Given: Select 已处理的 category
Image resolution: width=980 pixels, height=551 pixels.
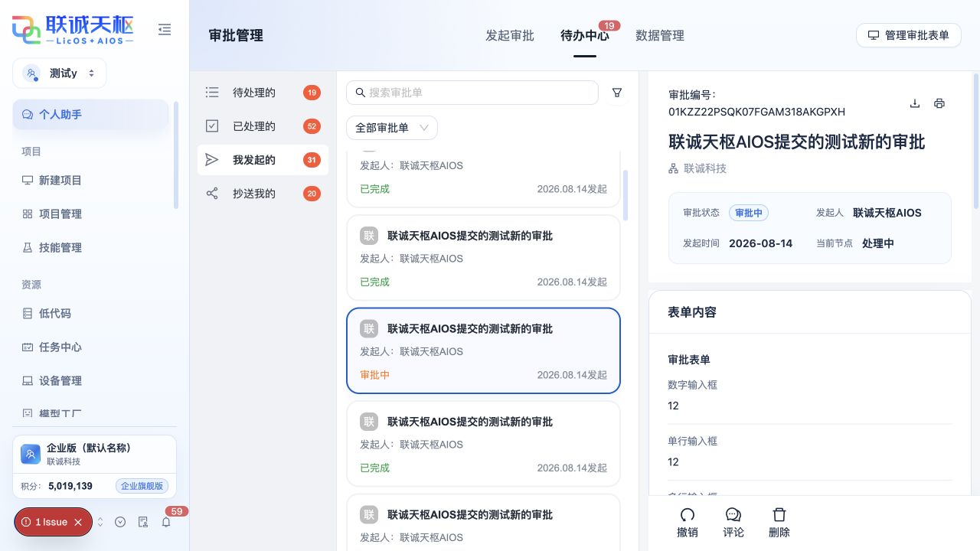Looking at the screenshot, I should click(263, 126).
